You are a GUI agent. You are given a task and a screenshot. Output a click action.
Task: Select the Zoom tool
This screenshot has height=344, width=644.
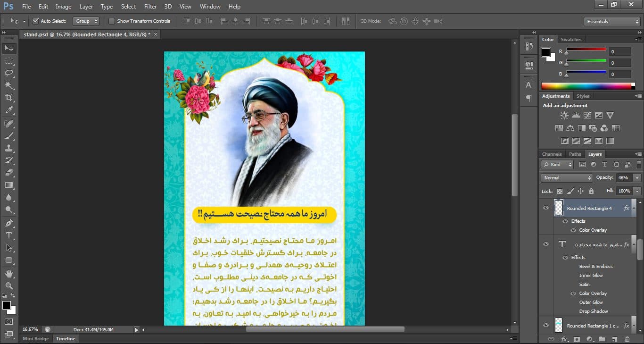[9, 286]
